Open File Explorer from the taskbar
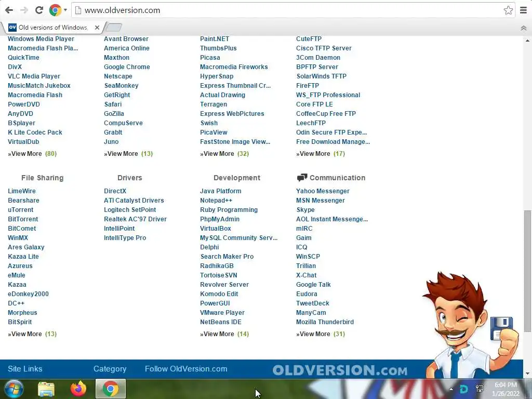 point(46,389)
